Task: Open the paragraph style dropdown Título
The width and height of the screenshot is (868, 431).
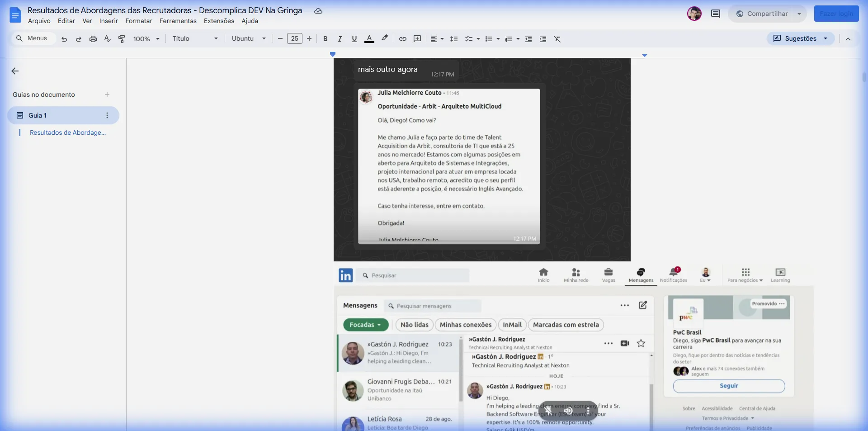Action: tap(195, 39)
